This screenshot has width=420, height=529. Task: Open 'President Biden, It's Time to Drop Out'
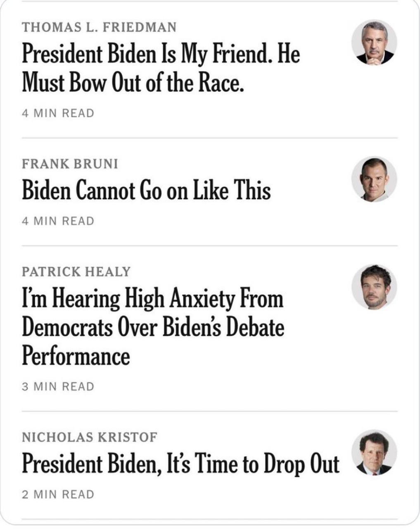pos(180,464)
